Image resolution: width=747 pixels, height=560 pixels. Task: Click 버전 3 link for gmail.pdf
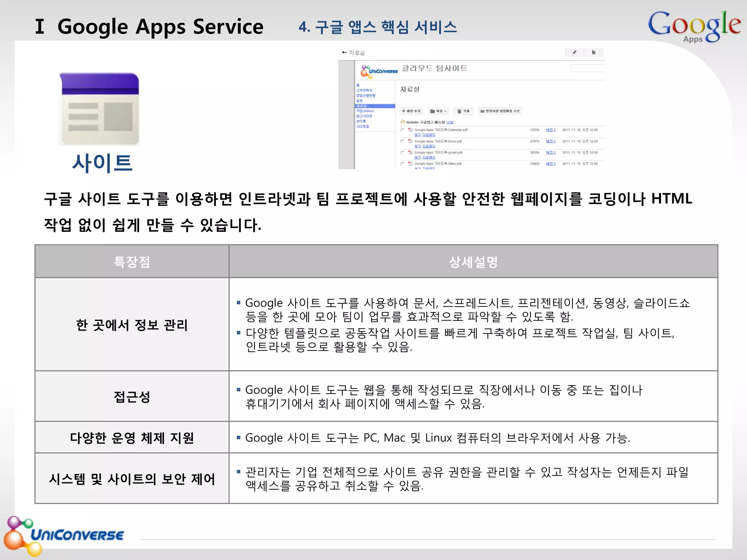click(551, 152)
